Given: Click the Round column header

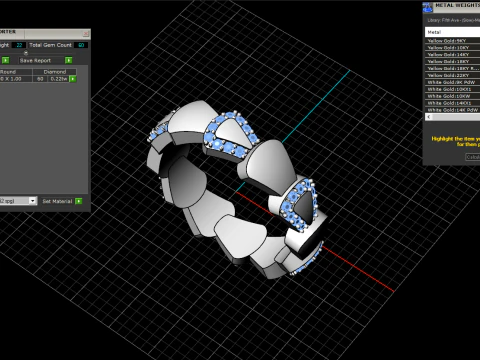Looking at the screenshot, I should (x=16, y=72).
